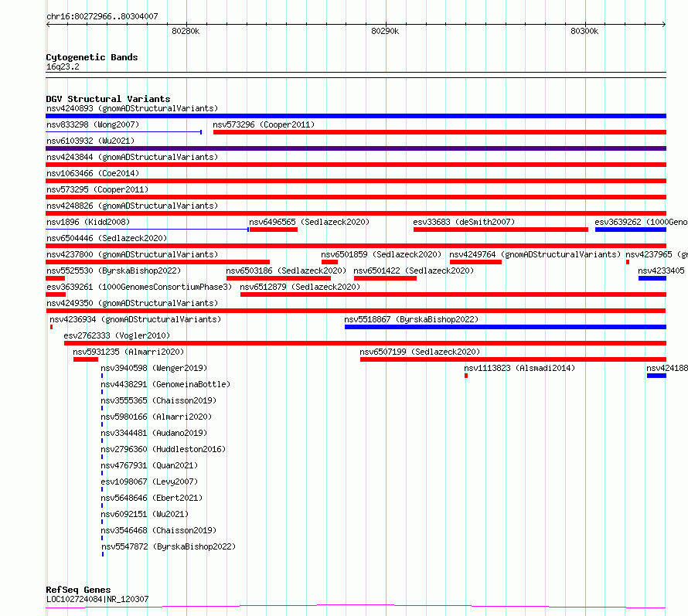This screenshot has height=616, width=688.
Task: Click nsv3555365 (Chaisson2019) label
Action: [158, 400]
